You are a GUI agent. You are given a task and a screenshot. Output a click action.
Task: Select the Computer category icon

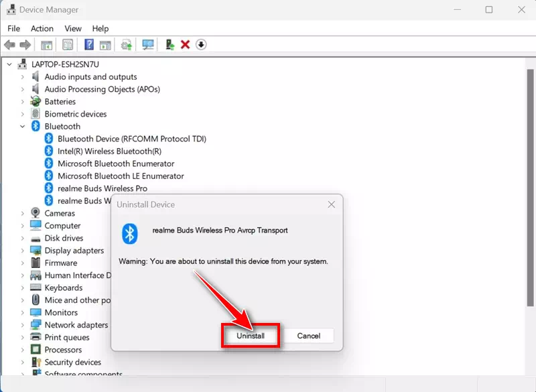coord(36,226)
